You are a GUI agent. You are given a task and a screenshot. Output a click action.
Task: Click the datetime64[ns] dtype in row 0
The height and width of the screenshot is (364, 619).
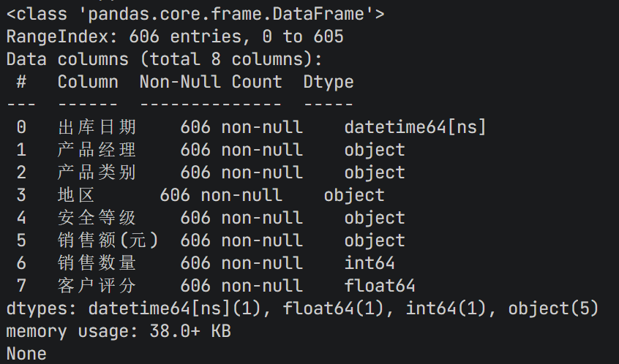click(x=415, y=127)
